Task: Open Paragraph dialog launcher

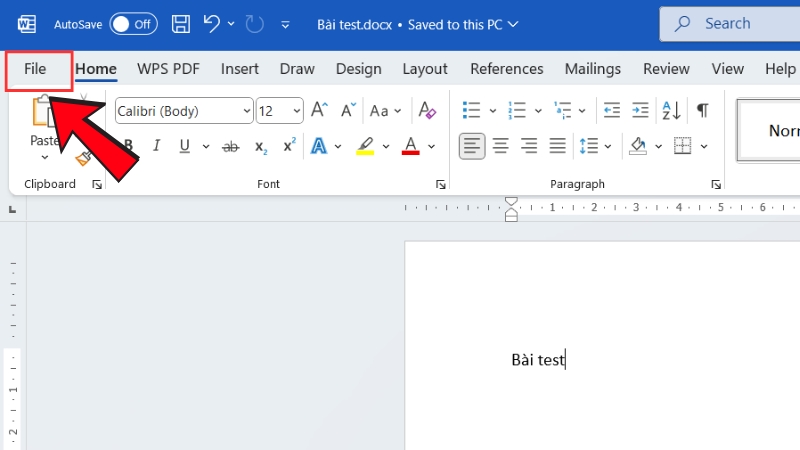Action: click(x=716, y=184)
